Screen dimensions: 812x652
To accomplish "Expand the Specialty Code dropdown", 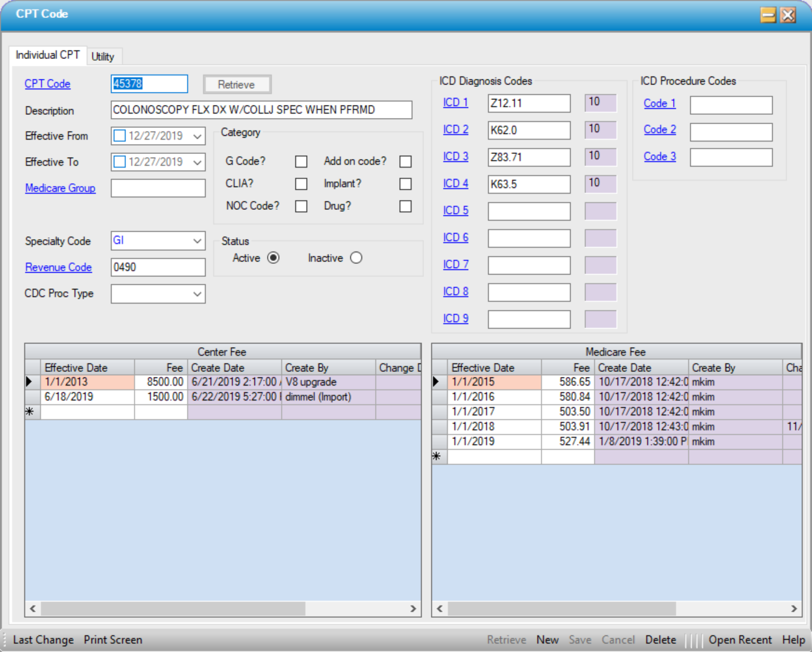I will click(197, 241).
